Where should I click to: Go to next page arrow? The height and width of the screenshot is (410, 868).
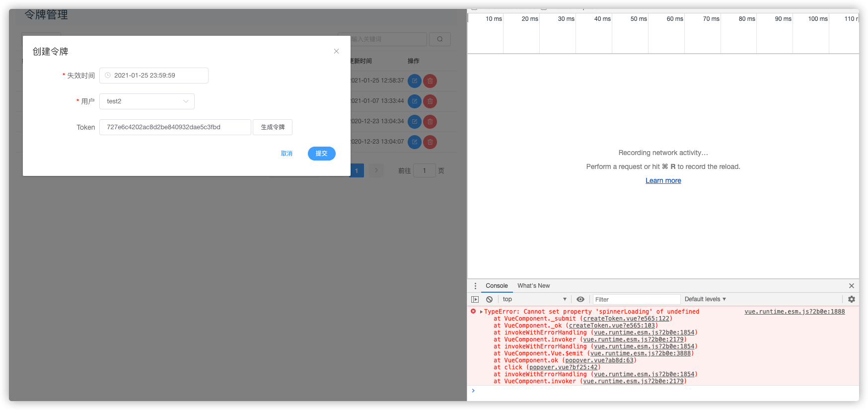click(376, 170)
